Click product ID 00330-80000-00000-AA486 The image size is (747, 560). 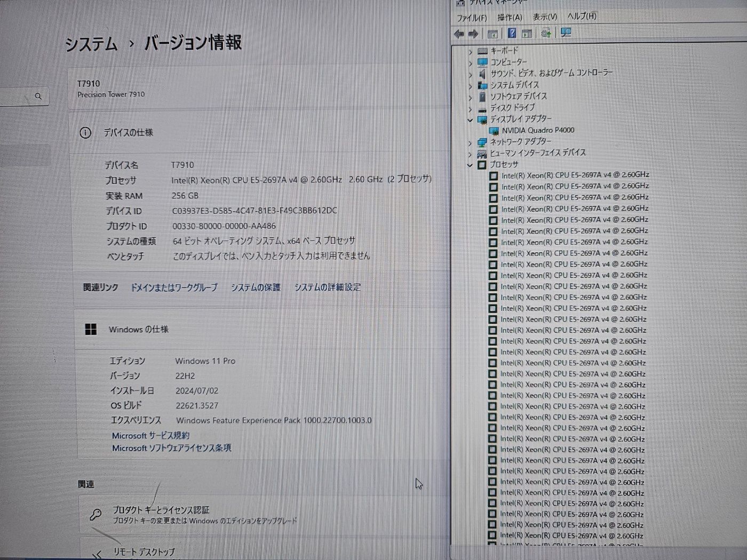224,226
